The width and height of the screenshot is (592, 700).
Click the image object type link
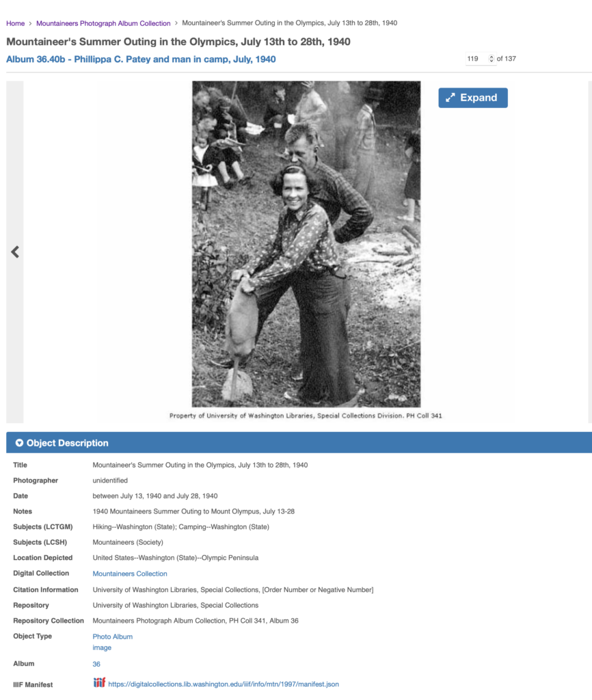tap(102, 648)
